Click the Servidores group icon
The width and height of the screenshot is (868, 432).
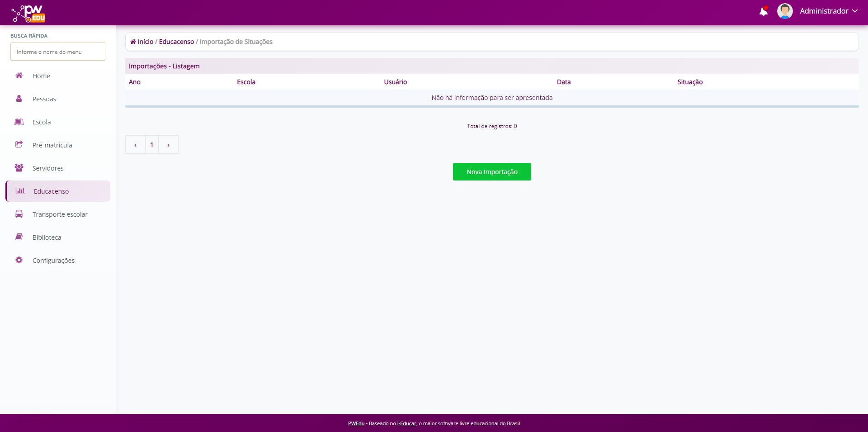19,168
